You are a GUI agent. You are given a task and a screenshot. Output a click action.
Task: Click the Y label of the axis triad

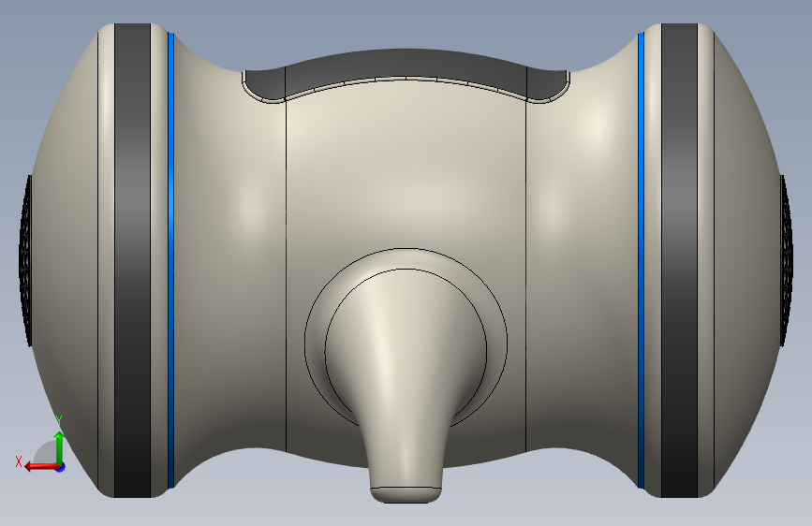coord(59,421)
